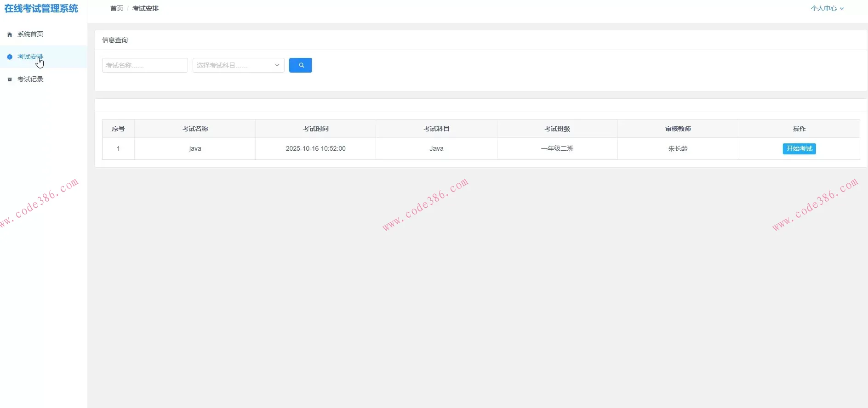Click the record icon beside 考试记录
Image resolution: width=868 pixels, height=408 pixels.
10,79
